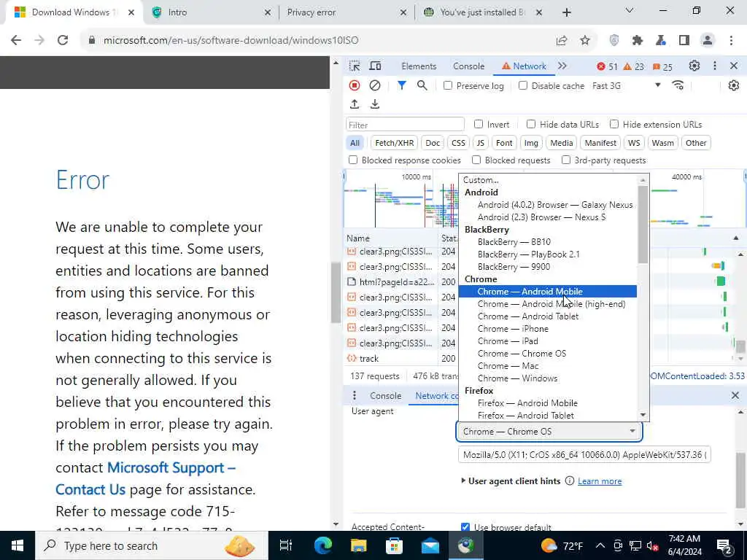Viewport: 747px width, 560px height.
Task: Import HAR file upload icon
Action: click(x=355, y=104)
